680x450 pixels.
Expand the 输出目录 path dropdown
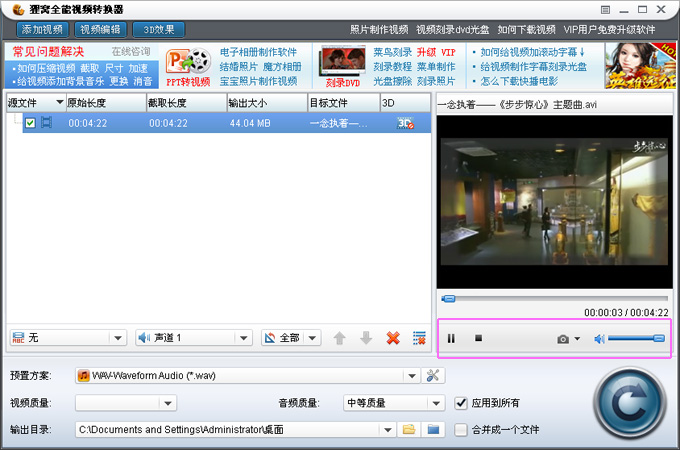tap(387, 430)
